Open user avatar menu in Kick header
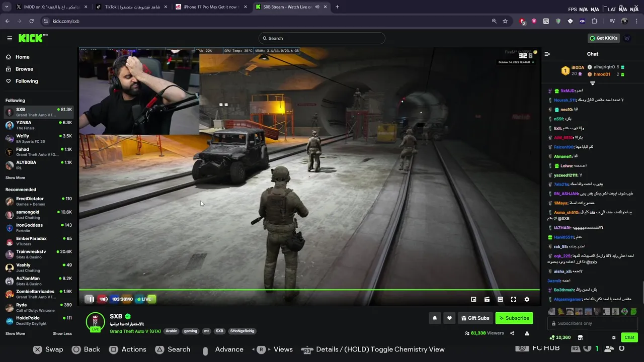644x362 pixels. [627, 38]
